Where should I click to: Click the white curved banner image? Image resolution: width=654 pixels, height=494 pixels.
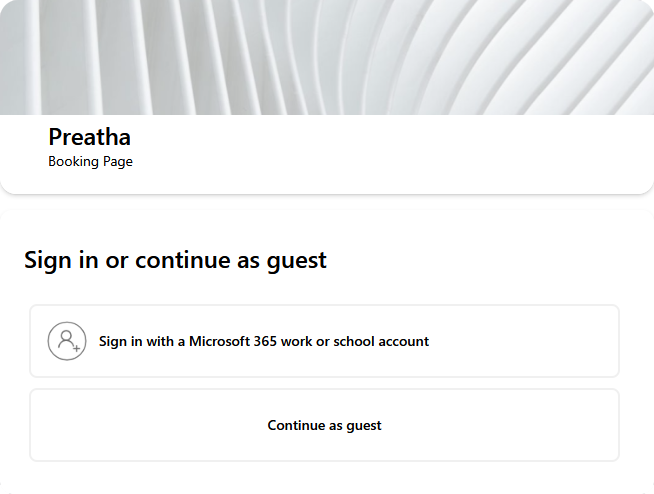pyautogui.click(x=327, y=57)
